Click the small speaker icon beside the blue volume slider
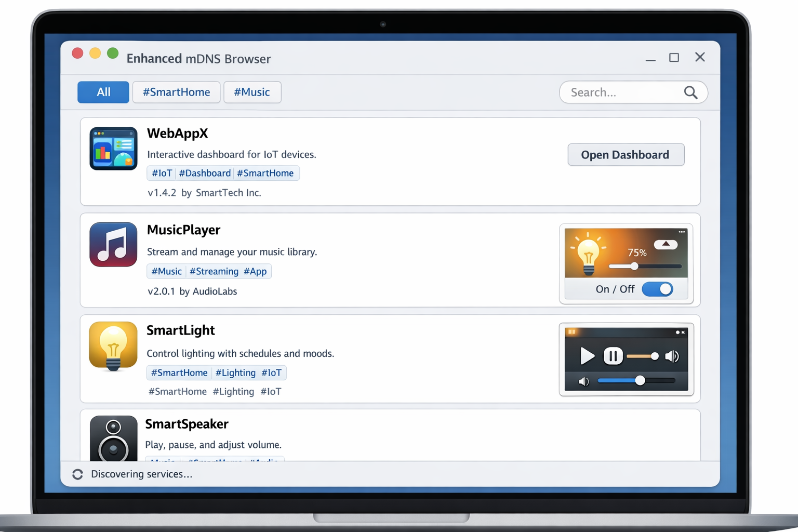 (x=584, y=381)
